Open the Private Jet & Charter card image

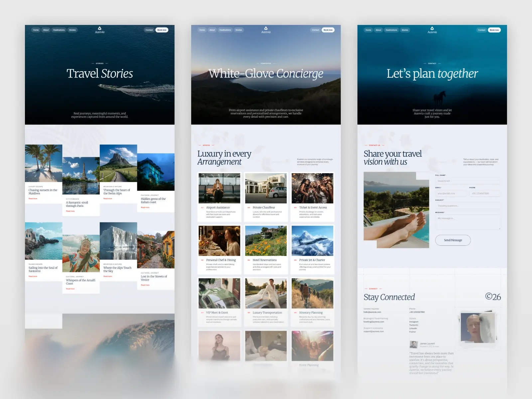(x=313, y=241)
